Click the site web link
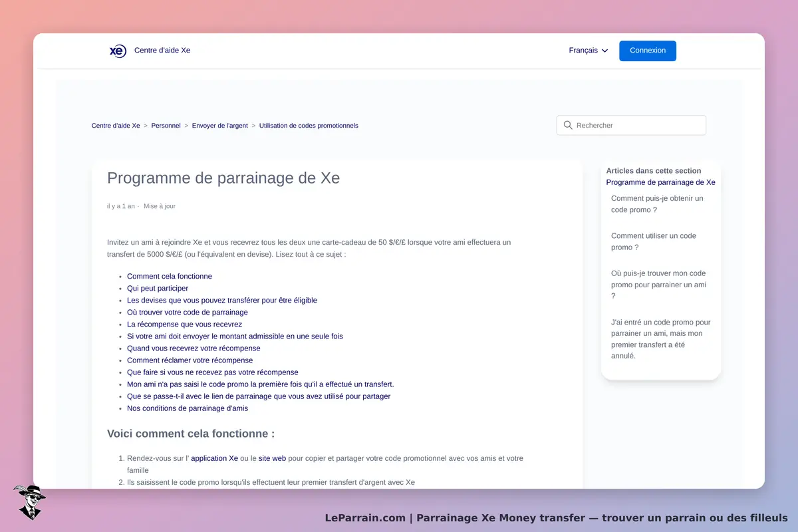Image resolution: width=798 pixels, height=532 pixels. (x=272, y=458)
